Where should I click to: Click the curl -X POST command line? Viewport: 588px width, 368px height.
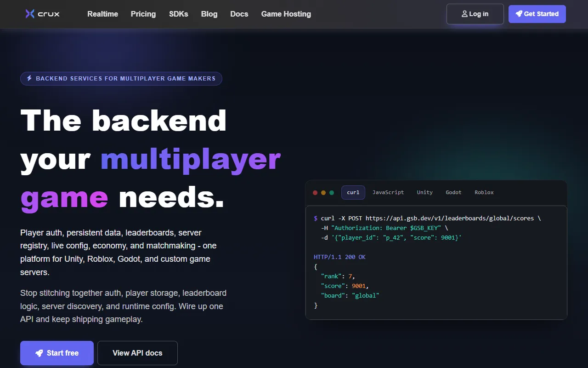pos(427,218)
